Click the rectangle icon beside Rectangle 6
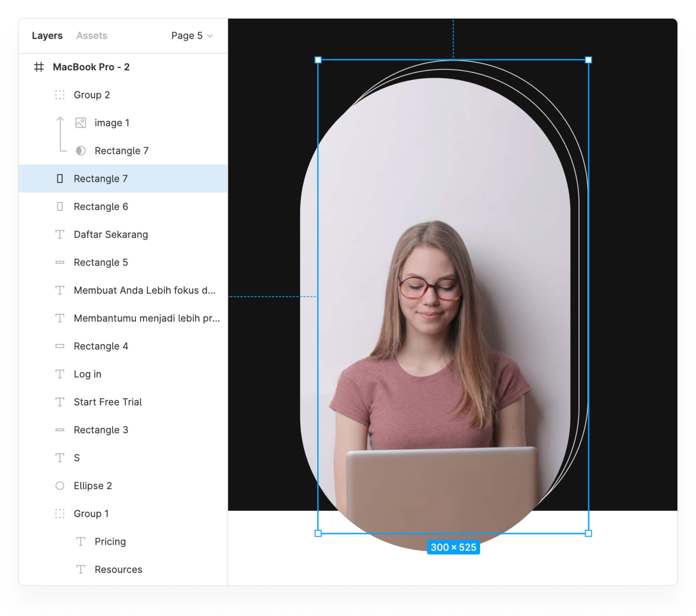 point(60,207)
